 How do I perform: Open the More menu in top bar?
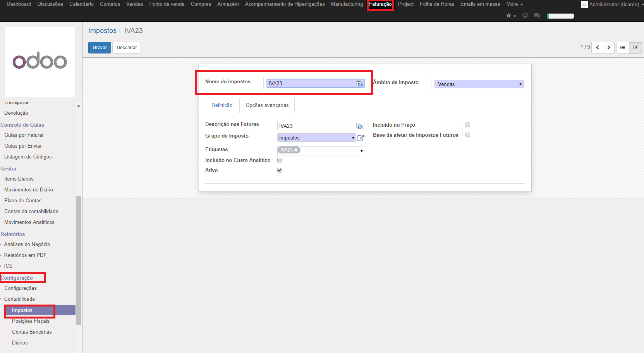514,4
